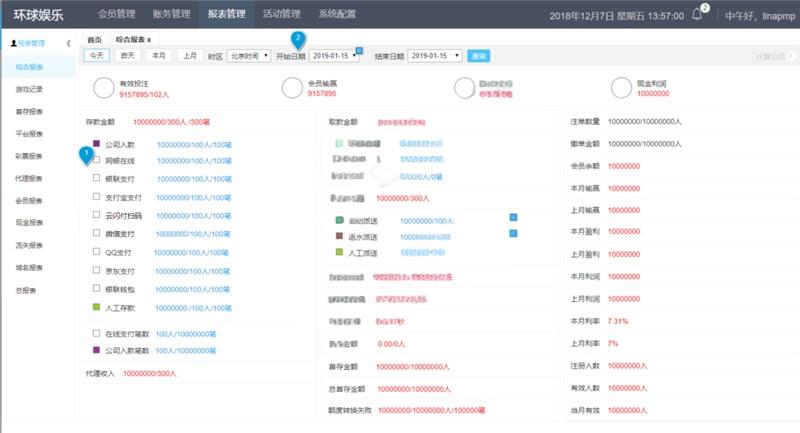
Task: Select the 首页 tab
Action: point(95,39)
